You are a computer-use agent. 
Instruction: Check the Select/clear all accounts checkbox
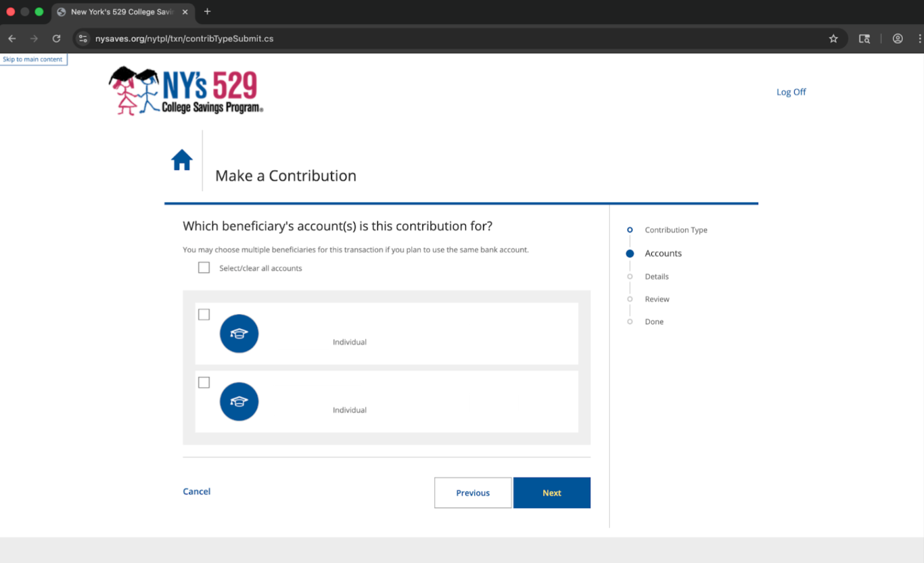click(x=204, y=268)
